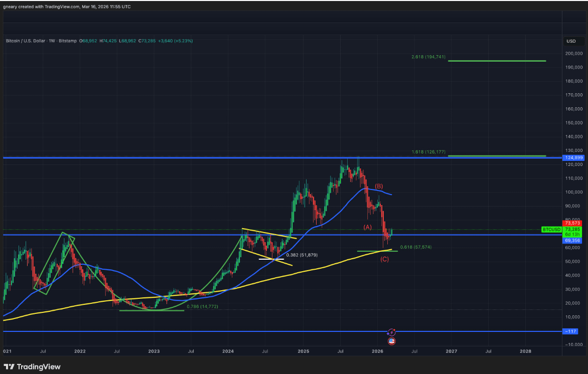Click the header text 'gneary created with TradingView.com'
The width and height of the screenshot is (588, 374).
pos(41,7)
